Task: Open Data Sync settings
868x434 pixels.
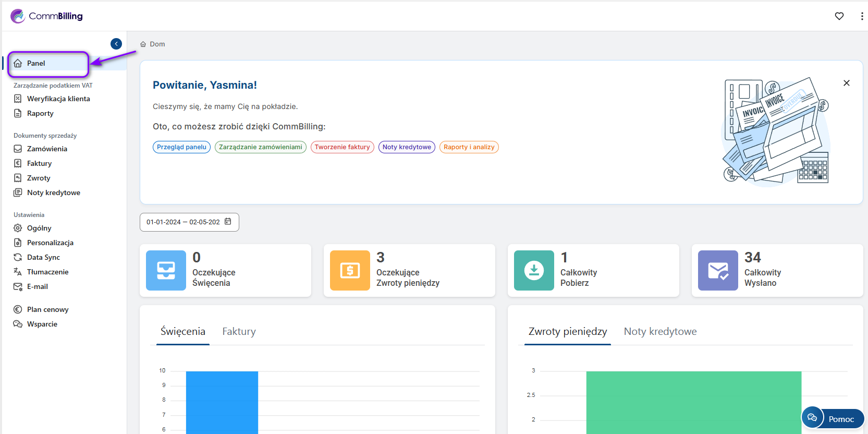Action: pyautogui.click(x=43, y=257)
